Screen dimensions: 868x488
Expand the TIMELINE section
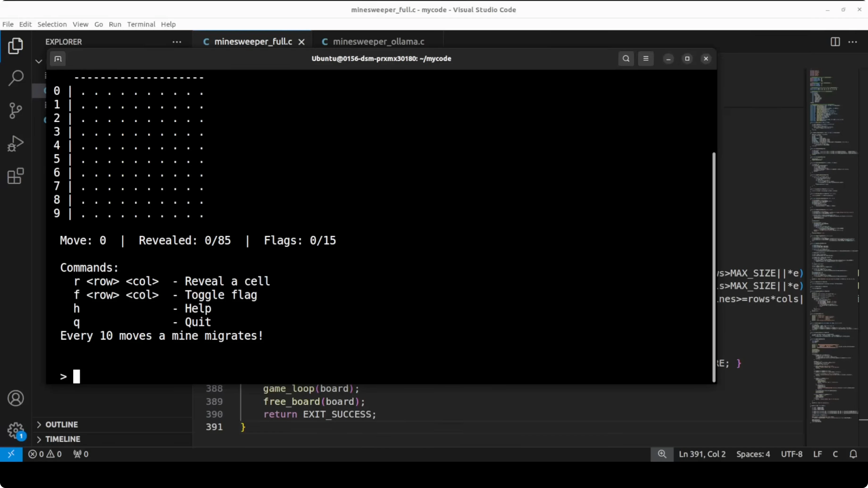[63, 439]
